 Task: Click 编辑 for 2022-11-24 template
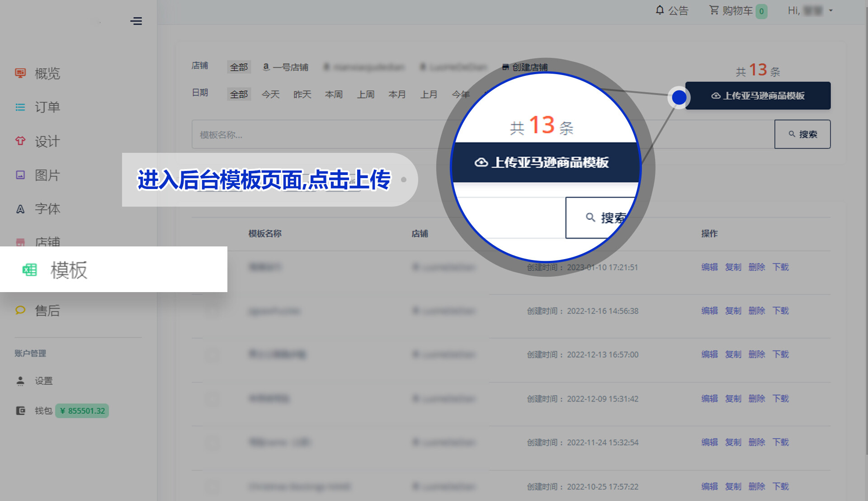click(x=709, y=442)
